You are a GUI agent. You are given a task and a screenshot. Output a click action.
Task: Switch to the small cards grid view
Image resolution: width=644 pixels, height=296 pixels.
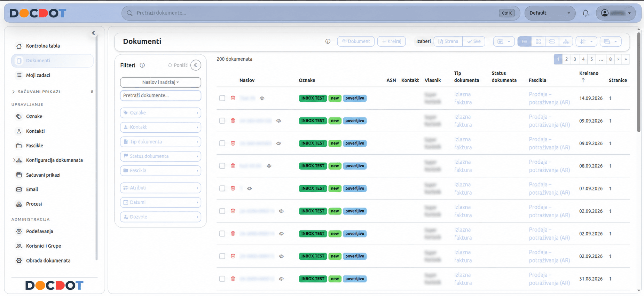[x=538, y=42]
